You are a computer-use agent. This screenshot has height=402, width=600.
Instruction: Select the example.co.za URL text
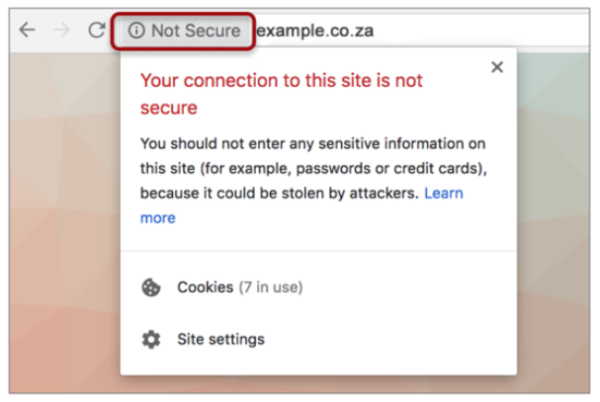click(314, 31)
